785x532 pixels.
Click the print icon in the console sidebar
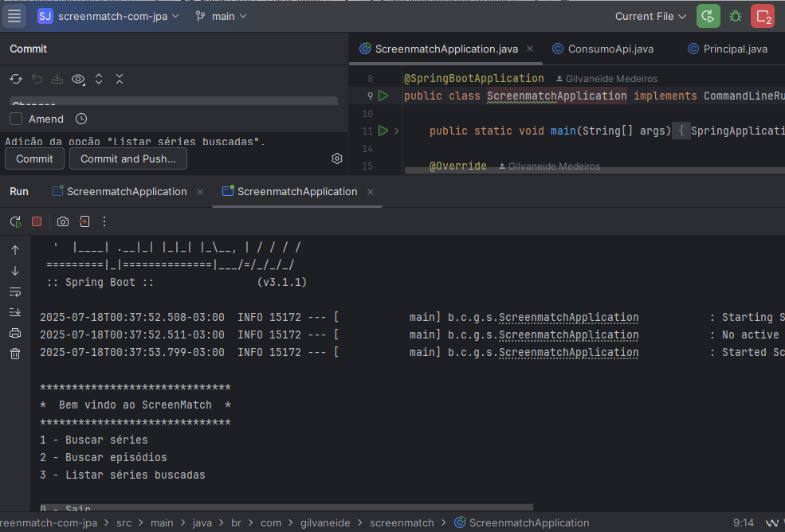point(15,334)
